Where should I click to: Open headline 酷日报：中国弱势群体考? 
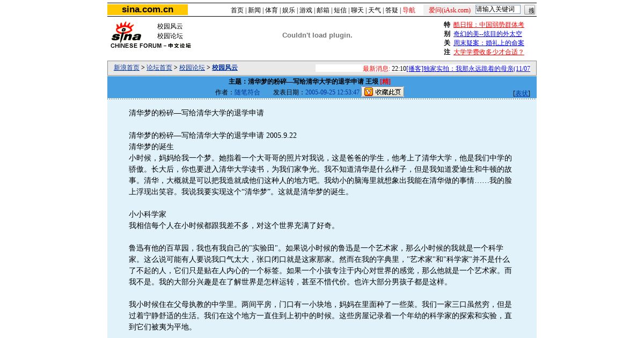click(x=489, y=25)
